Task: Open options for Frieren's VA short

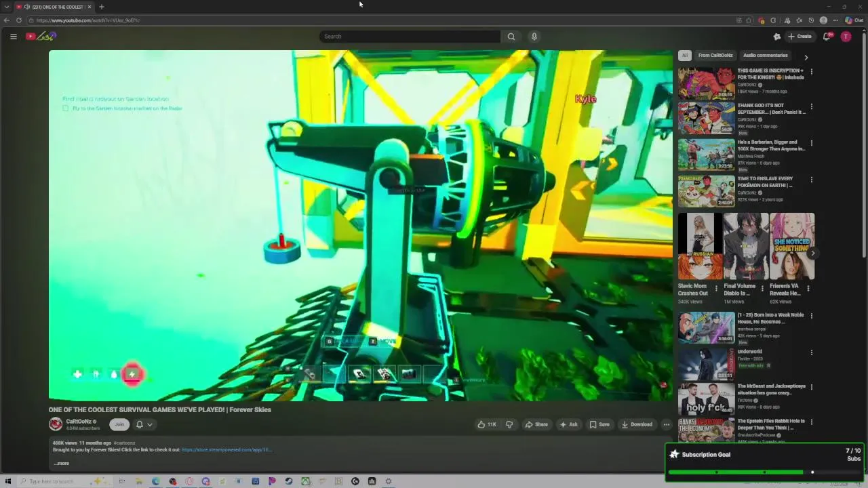Action: [808, 288]
